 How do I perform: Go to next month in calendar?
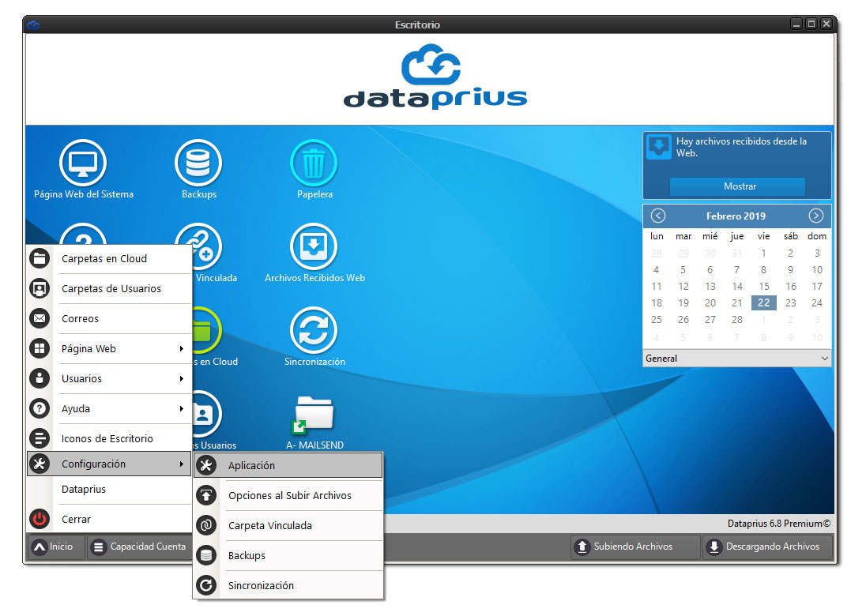coord(815,216)
